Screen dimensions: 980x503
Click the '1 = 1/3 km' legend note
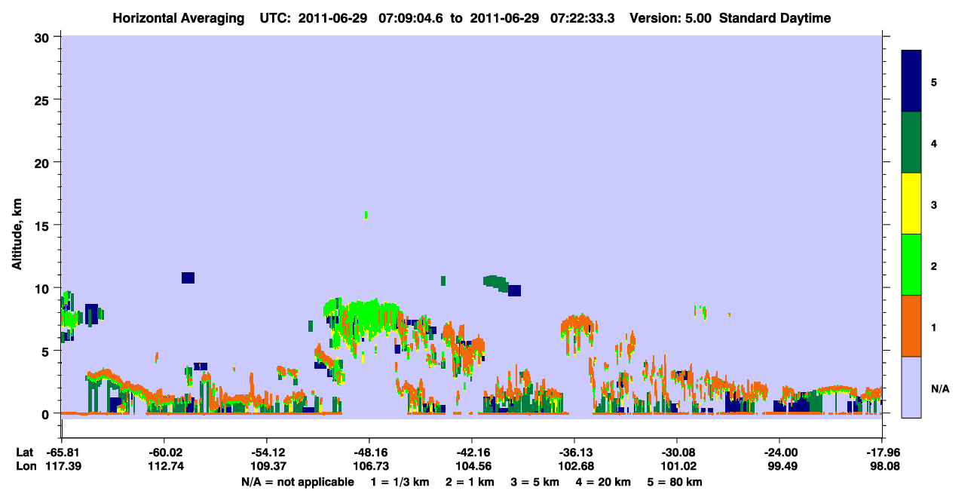(401, 482)
